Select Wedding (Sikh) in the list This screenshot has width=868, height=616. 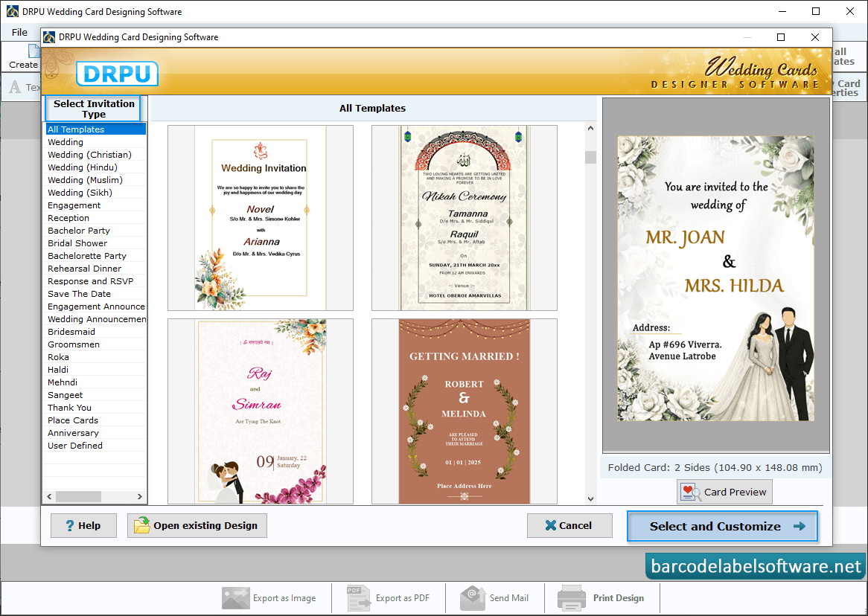tap(95, 193)
